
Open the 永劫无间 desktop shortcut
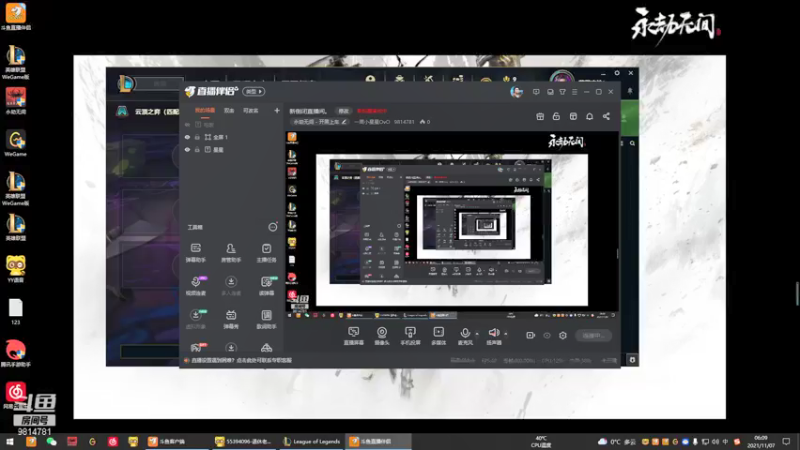(15, 101)
